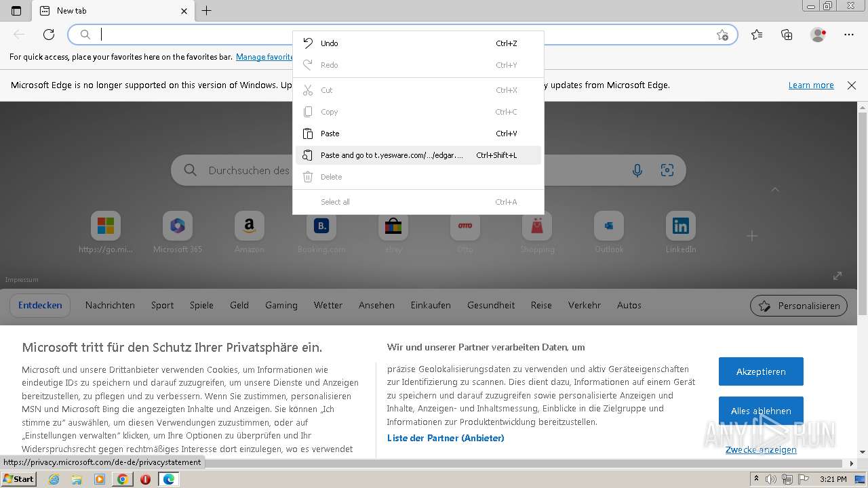Reject cookies with Alles ablehnen
The width and height of the screenshot is (868, 488).
pyautogui.click(x=761, y=411)
